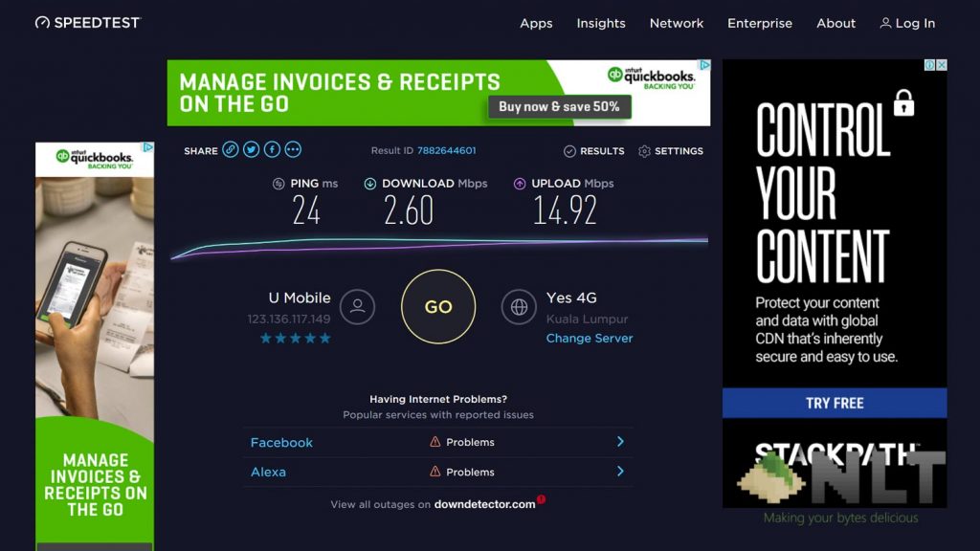Viewport: 980px width, 551px height.
Task: Share result on Facebook icon
Action: [x=272, y=150]
